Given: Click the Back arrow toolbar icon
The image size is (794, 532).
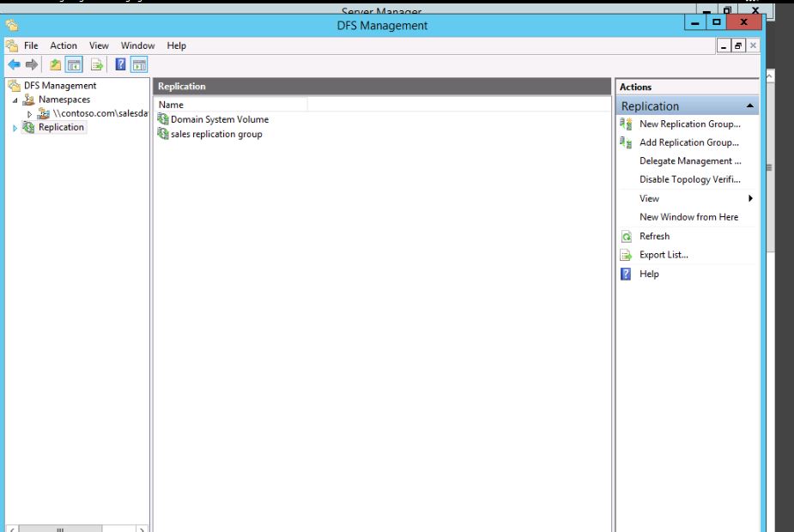Looking at the screenshot, I should click(x=14, y=64).
